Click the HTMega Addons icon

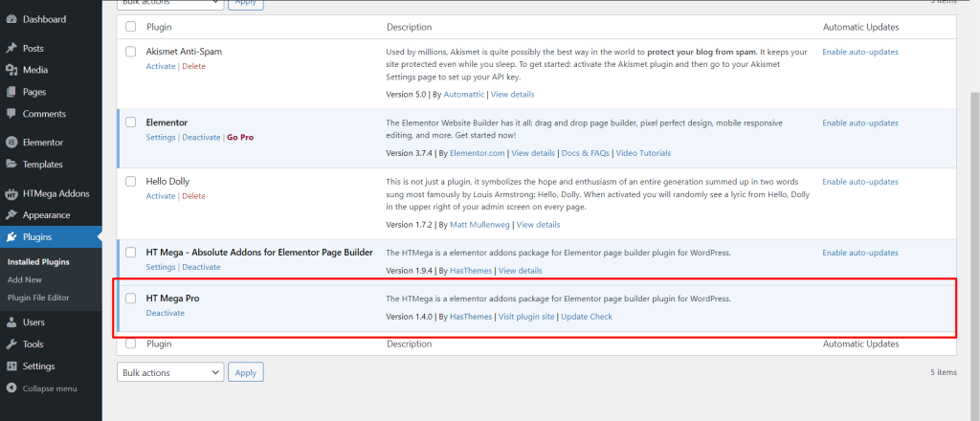11,193
